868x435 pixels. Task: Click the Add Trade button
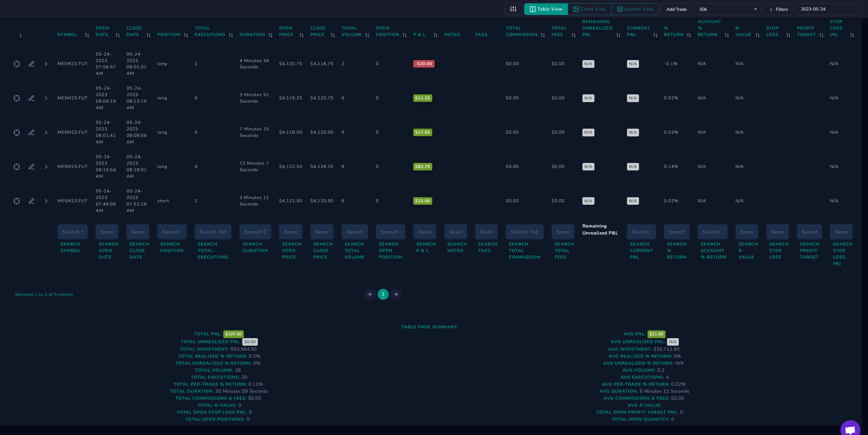676,9
